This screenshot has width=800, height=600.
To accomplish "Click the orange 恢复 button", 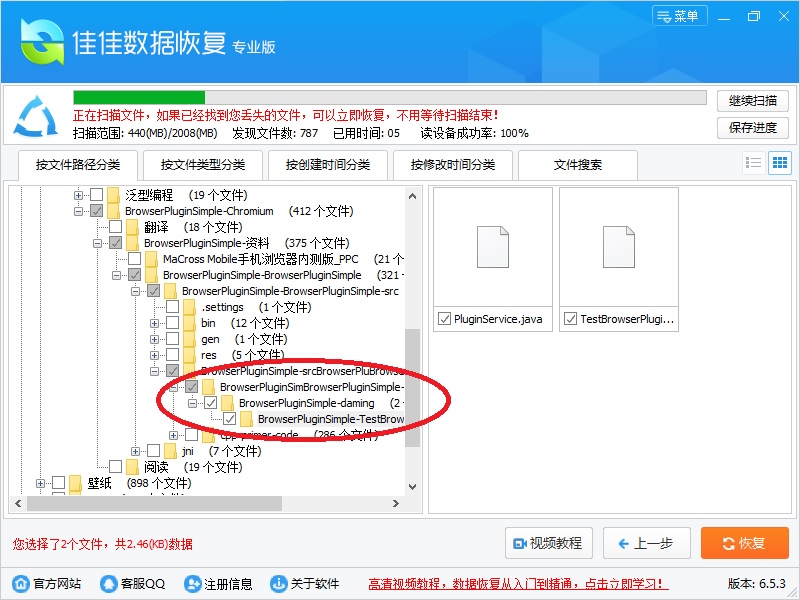I will point(745,543).
